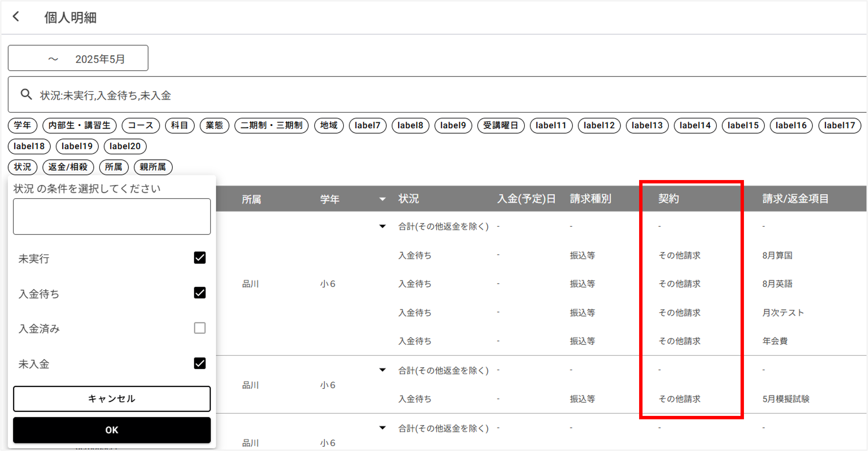
Task: Check the 入金済み checkbox
Action: 199,328
